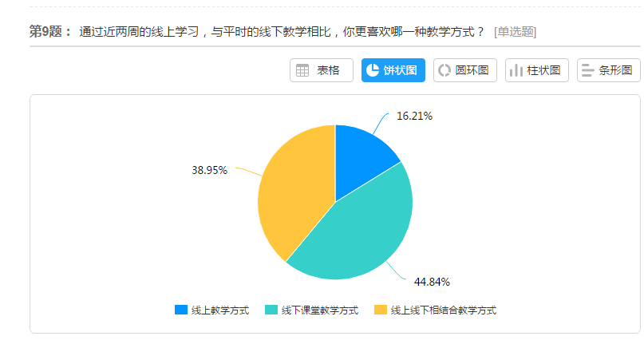Toggle teal 线下课堂教学方式 legend swatch
644x340 pixels.
point(271,310)
